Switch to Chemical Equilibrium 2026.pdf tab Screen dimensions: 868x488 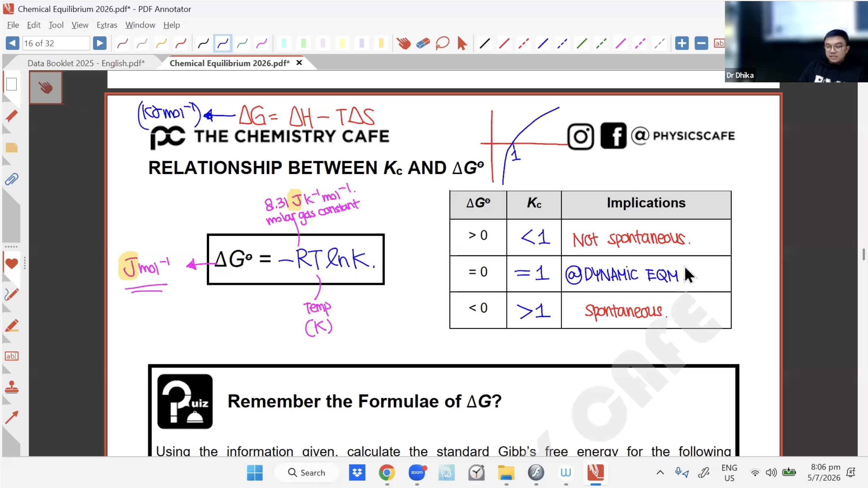click(x=229, y=63)
